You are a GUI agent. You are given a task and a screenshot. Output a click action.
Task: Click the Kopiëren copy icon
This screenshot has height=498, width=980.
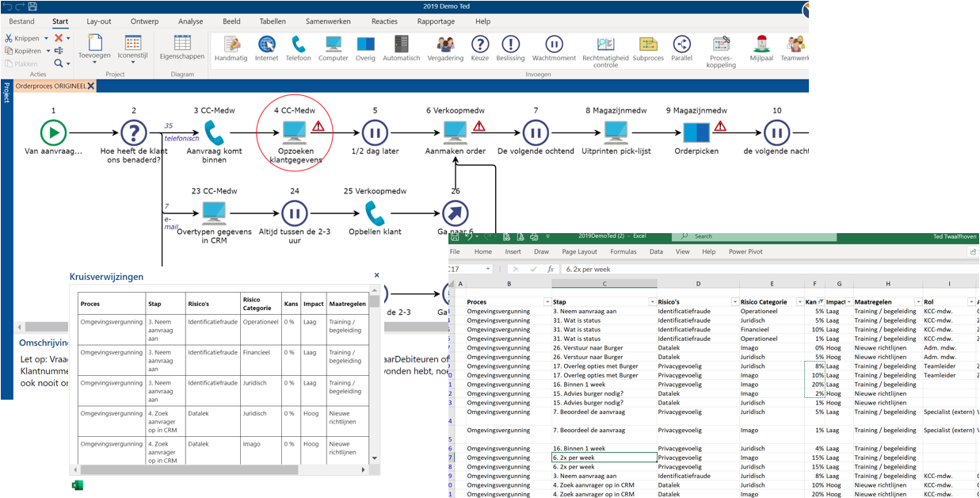(9, 51)
